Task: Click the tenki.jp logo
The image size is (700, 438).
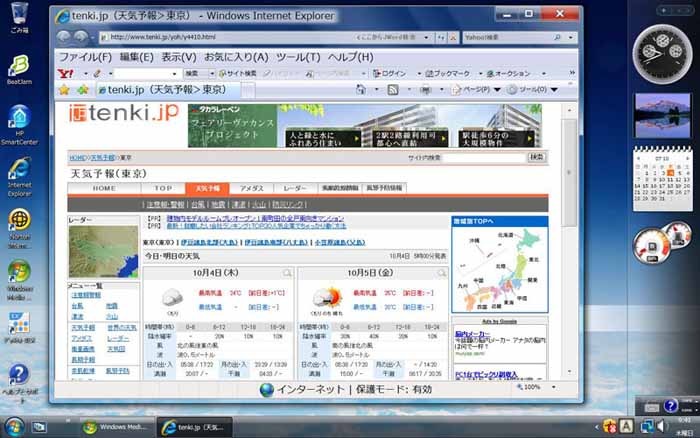Action: (124, 113)
